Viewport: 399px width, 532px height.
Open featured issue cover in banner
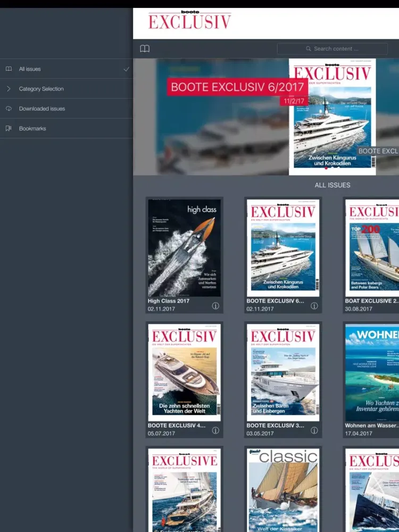coord(332,117)
